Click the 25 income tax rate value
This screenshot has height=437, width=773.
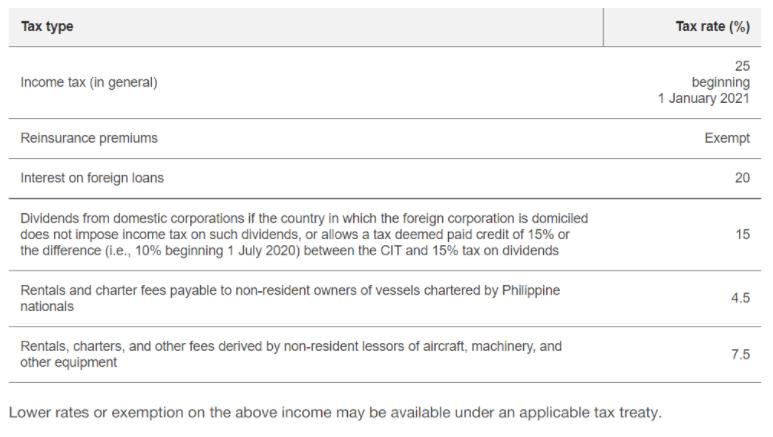(x=741, y=66)
